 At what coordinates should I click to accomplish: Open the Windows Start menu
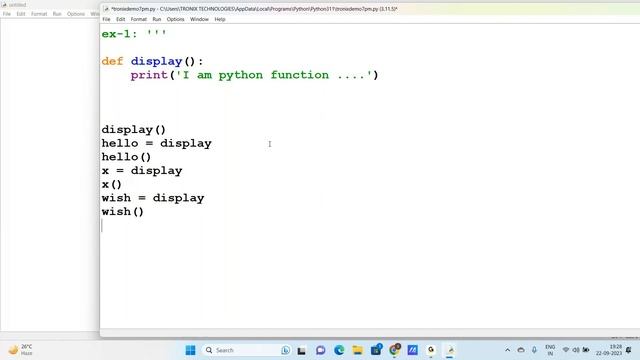click(x=190, y=350)
